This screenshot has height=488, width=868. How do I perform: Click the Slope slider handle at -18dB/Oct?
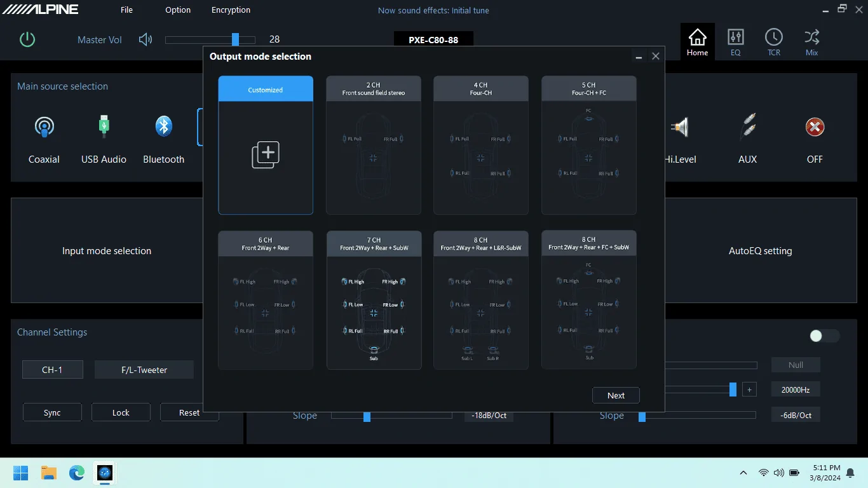click(x=367, y=416)
